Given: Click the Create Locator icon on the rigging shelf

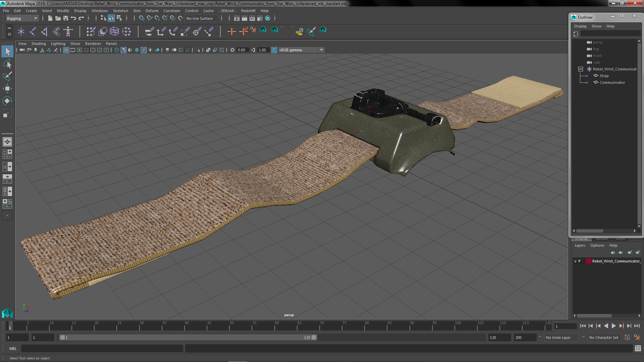Looking at the screenshot, I should 21,32.
